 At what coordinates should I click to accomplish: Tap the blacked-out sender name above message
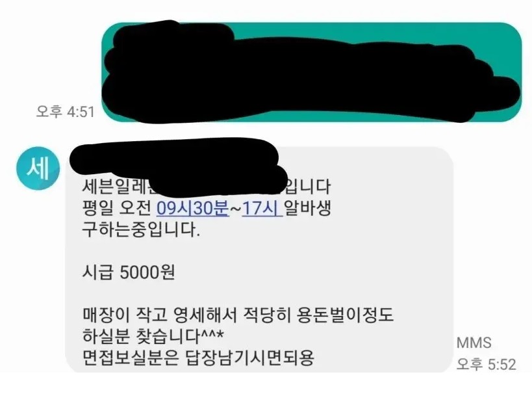pos(173,158)
